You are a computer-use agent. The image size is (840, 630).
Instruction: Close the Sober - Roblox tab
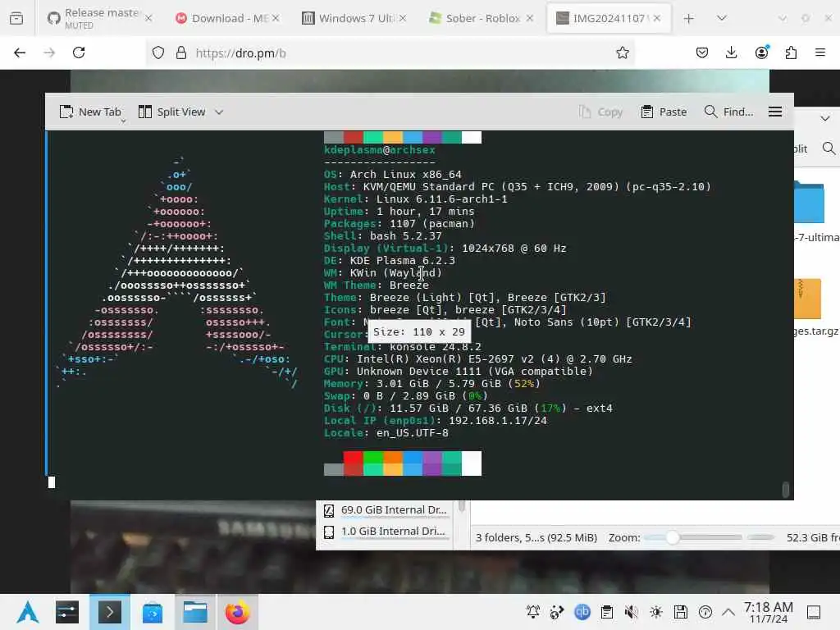pyautogui.click(x=530, y=18)
